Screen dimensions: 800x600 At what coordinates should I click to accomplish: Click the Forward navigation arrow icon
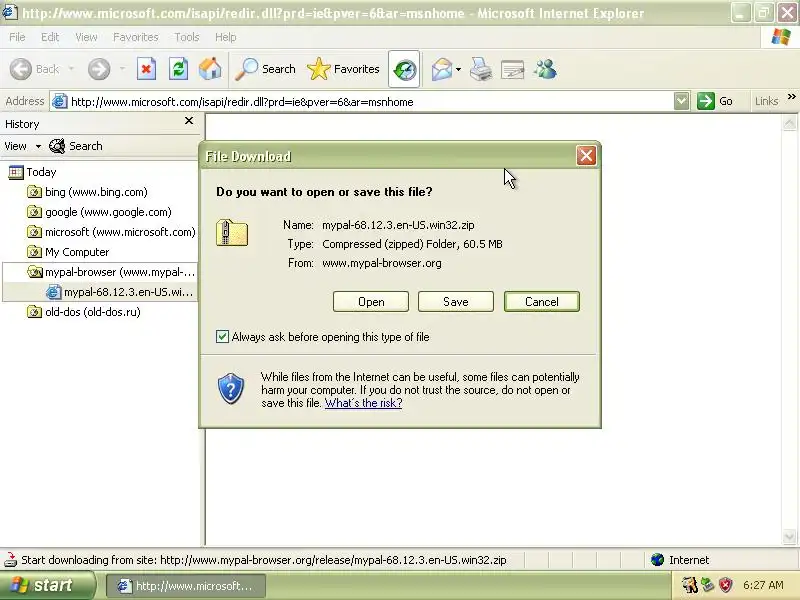[99, 69]
